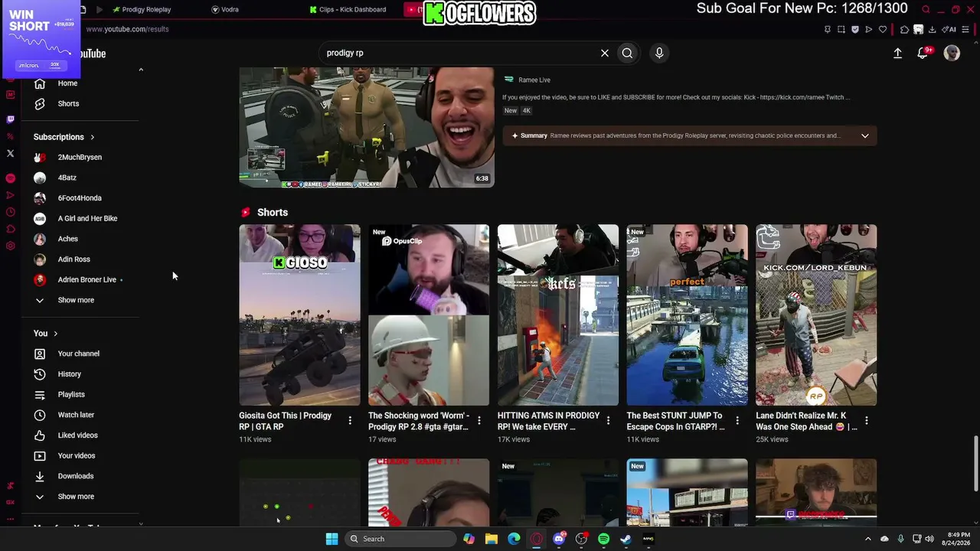Expand the video Summary chevron

[x=865, y=135]
